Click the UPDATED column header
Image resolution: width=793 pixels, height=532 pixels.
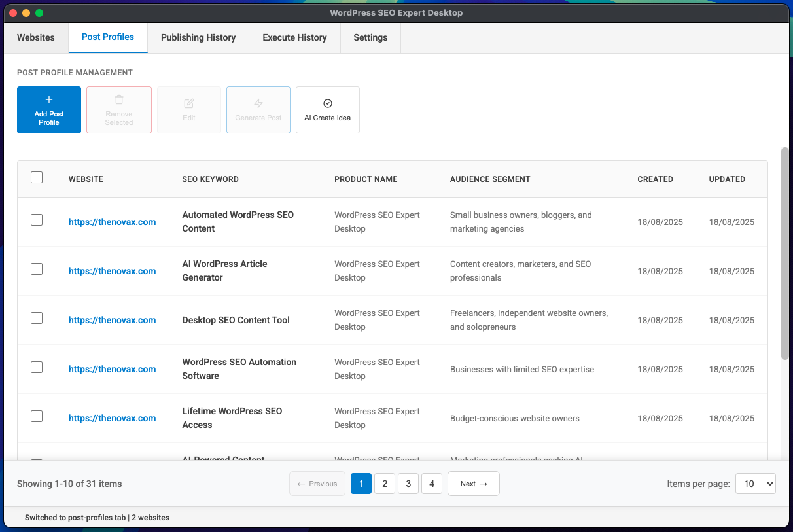(x=727, y=179)
